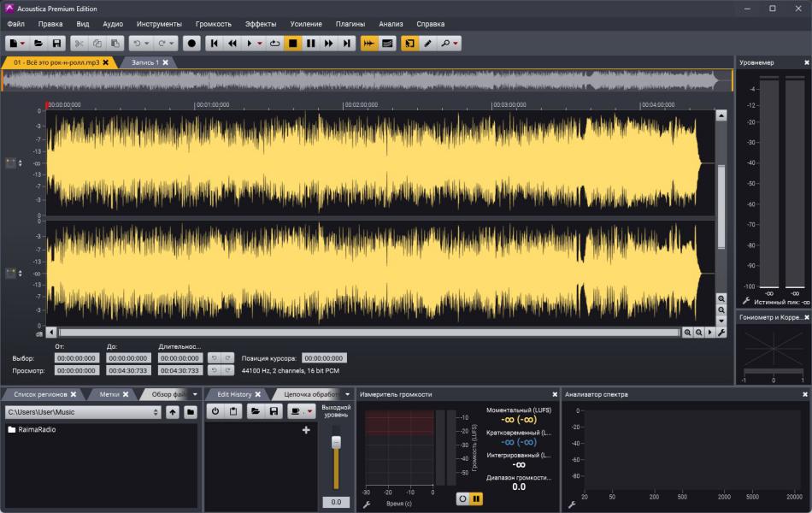This screenshot has height=513, width=812.
Task: Click the Play button
Action: pyautogui.click(x=250, y=44)
